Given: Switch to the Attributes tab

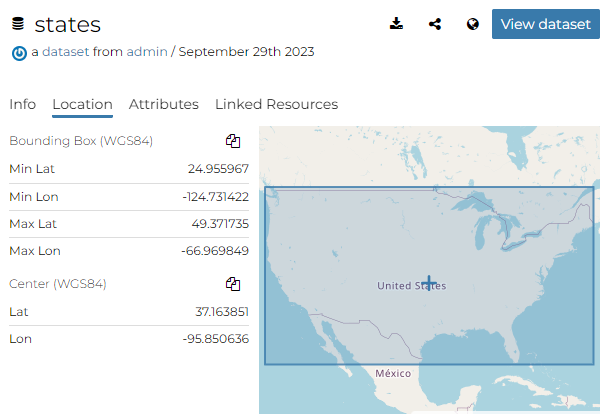Looking at the screenshot, I should [x=163, y=104].
